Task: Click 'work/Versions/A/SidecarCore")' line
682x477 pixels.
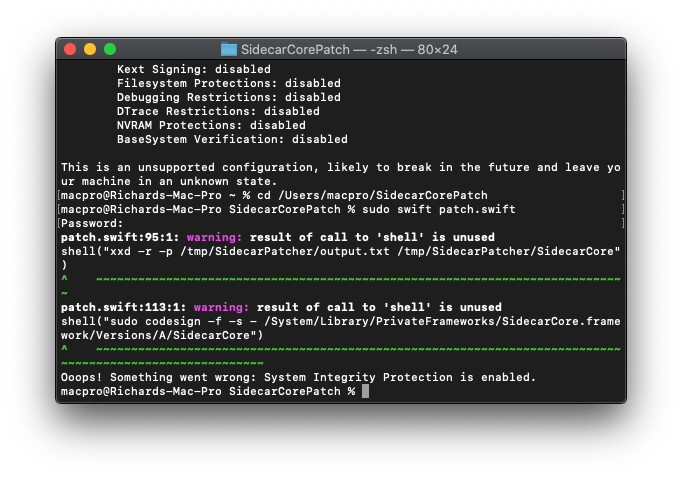Action: 162,335
